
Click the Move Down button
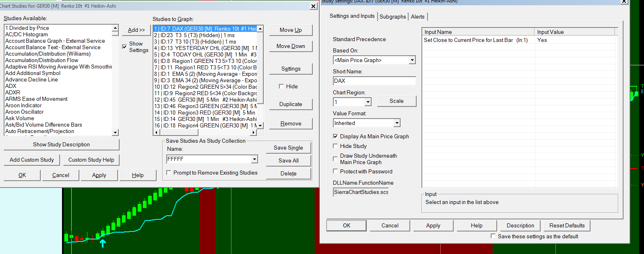pos(291,46)
